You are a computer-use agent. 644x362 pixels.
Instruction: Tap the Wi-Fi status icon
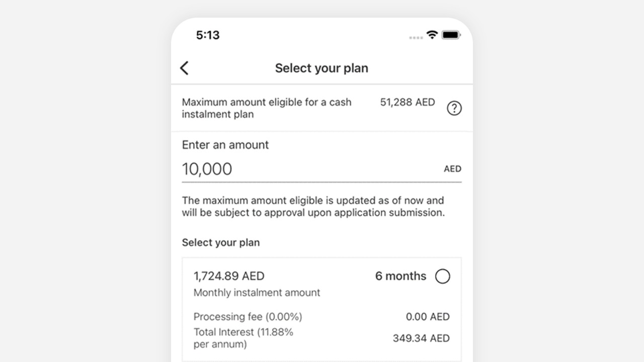point(432,35)
